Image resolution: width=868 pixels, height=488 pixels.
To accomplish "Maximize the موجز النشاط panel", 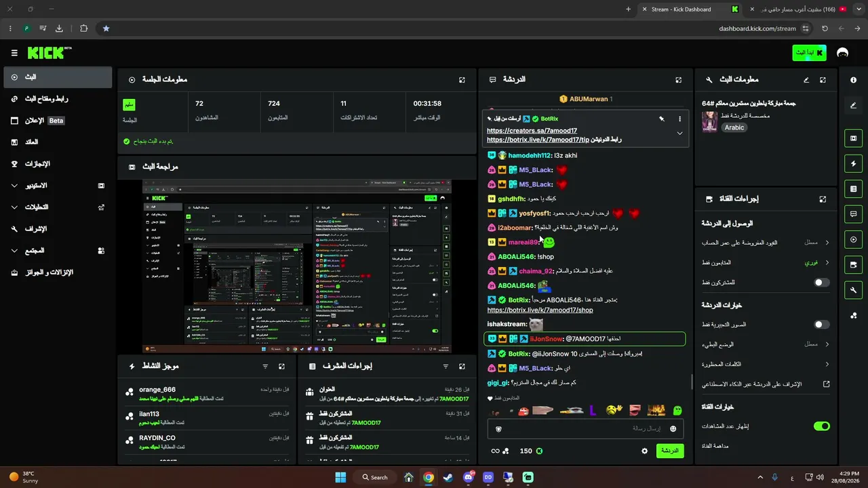I will (281, 367).
